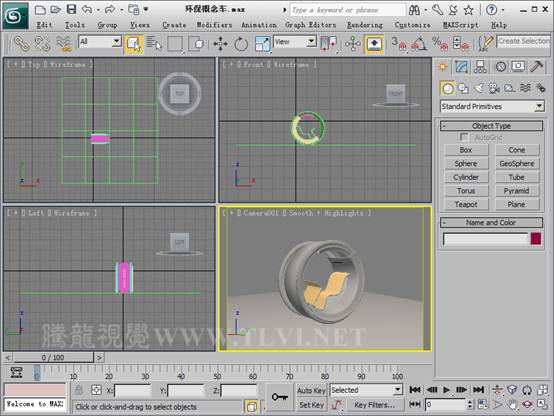
Task: Open the Rendering menu
Action: click(365, 25)
